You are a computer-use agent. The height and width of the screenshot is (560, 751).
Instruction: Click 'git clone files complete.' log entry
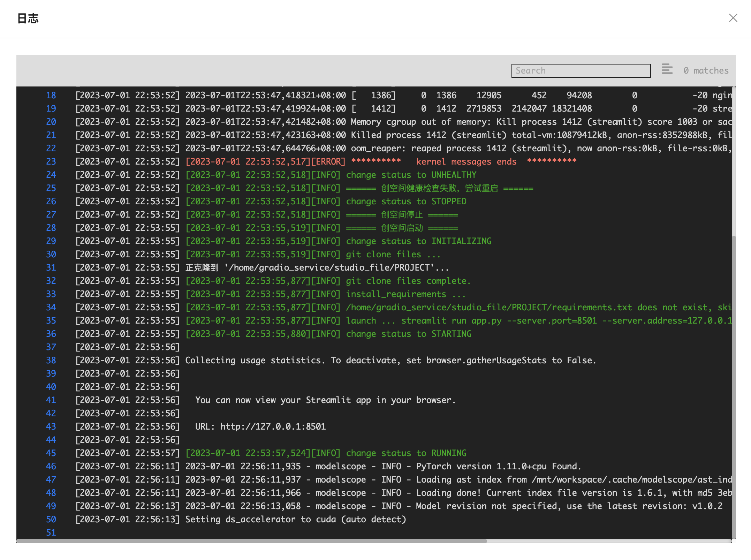[x=408, y=281]
